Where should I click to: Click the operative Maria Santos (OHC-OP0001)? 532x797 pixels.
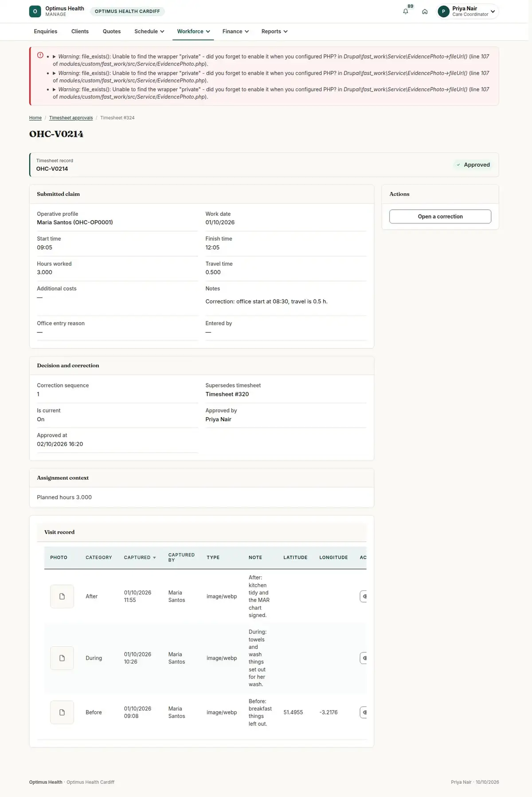click(75, 223)
